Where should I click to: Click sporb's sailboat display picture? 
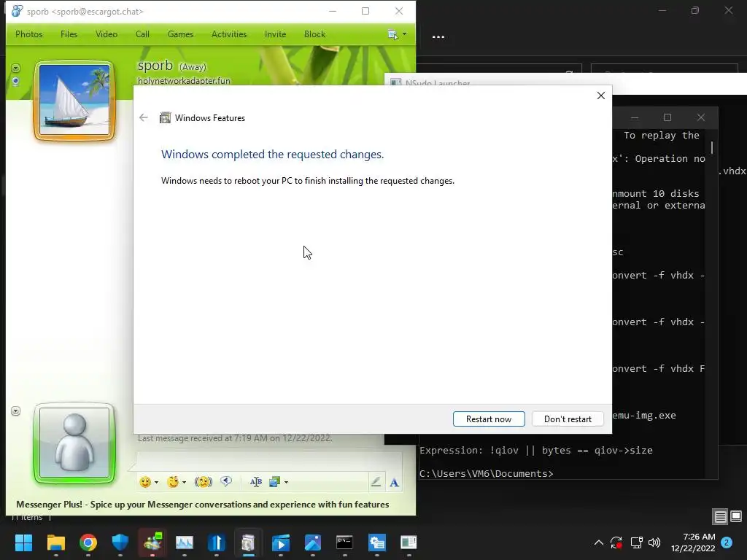click(74, 100)
